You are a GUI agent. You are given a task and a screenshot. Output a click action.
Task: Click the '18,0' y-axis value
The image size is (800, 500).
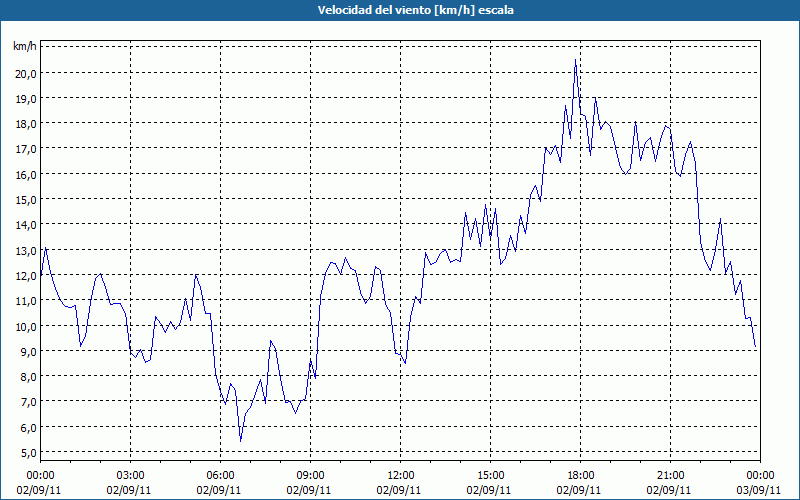click(27, 124)
